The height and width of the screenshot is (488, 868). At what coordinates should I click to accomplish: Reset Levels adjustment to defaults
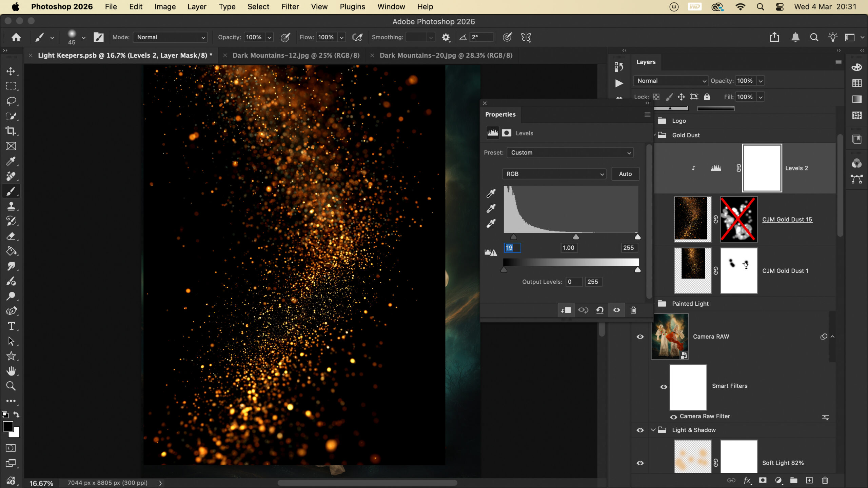599,310
